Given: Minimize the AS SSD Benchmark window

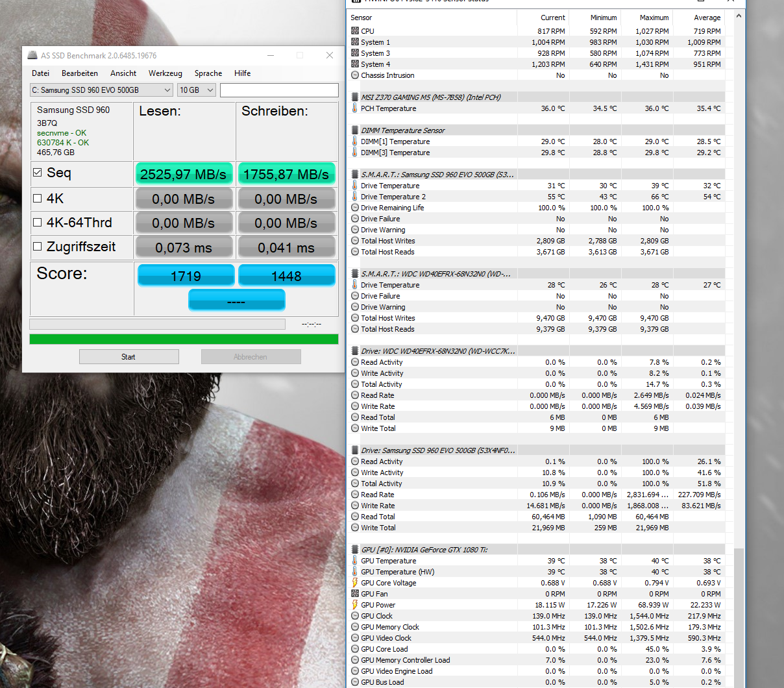Looking at the screenshot, I should click(271, 55).
